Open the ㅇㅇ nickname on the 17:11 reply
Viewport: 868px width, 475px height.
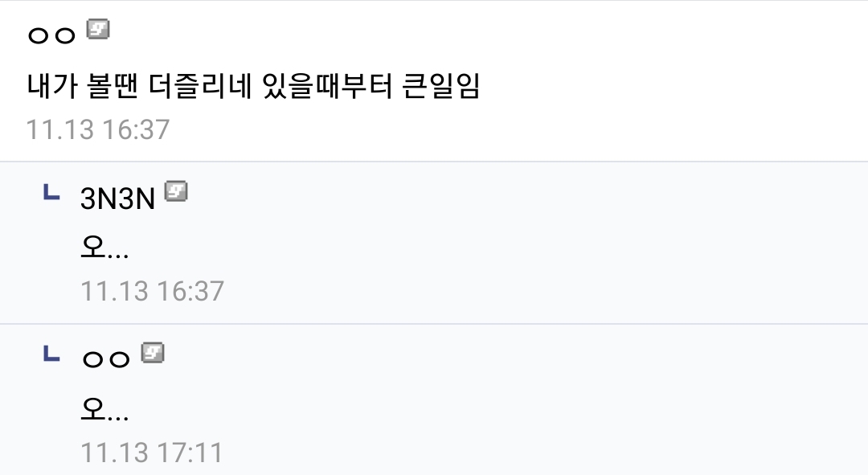coord(105,359)
